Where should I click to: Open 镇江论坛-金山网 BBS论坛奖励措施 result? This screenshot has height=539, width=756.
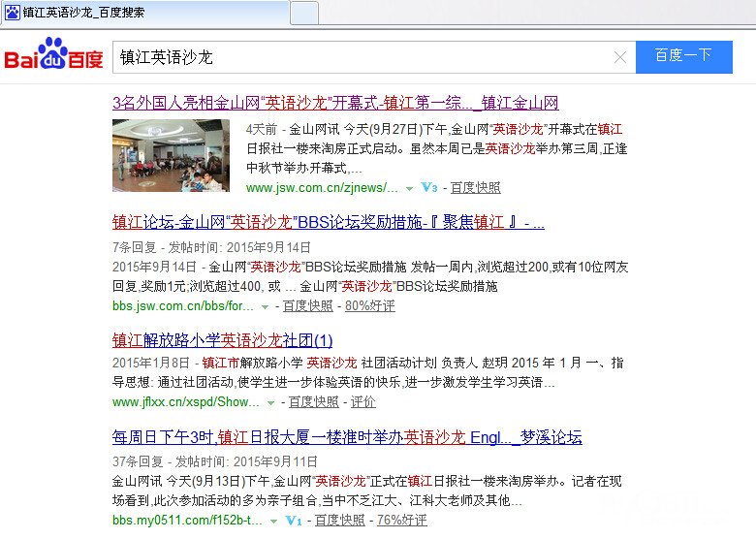(328, 222)
